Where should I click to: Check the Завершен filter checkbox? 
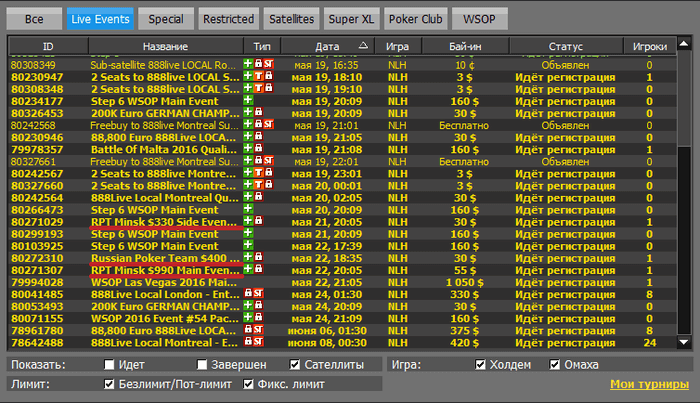point(202,365)
